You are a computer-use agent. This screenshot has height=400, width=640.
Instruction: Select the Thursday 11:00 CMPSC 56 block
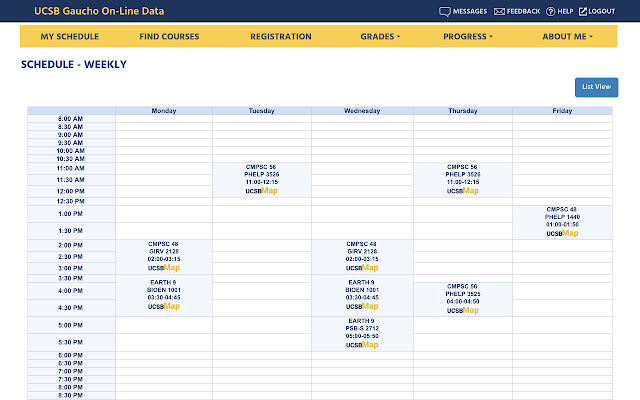462,174
